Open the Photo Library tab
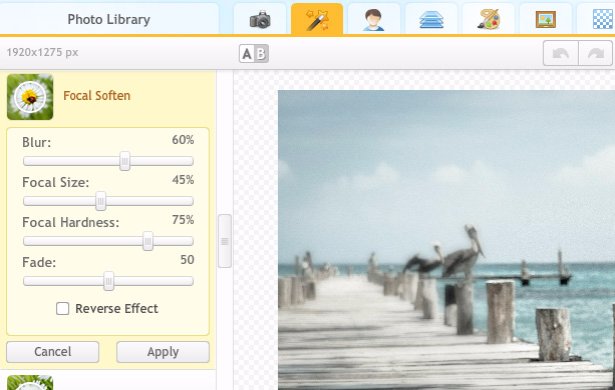Image resolution: width=615 pixels, height=390 pixels. click(x=109, y=19)
